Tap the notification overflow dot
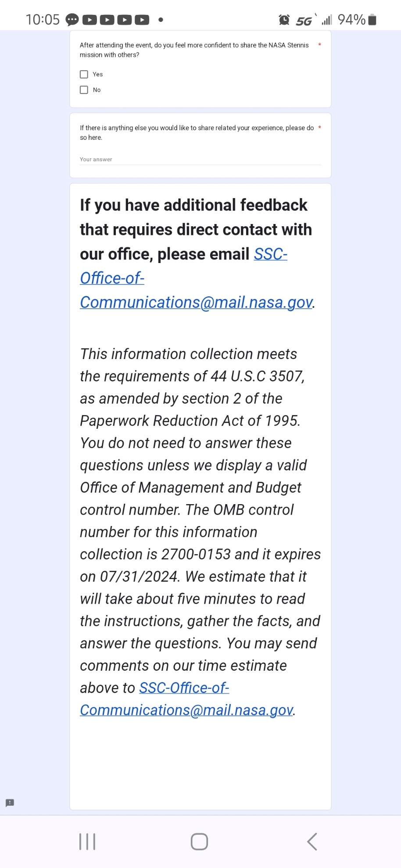This screenshot has width=401, height=868. click(x=161, y=20)
